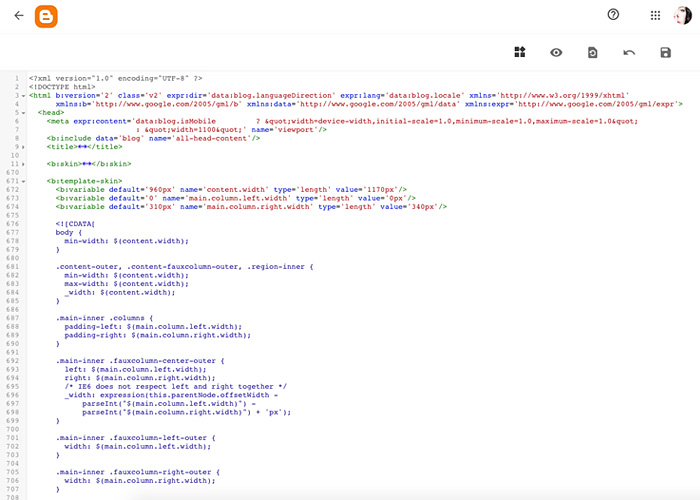Click the main.column.left.width variable line

[236, 198]
